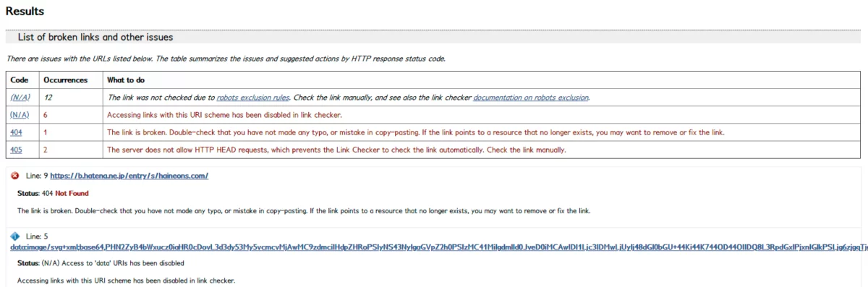Click the 'Code' column header
Screen dimensions: 868x287
(x=20, y=80)
